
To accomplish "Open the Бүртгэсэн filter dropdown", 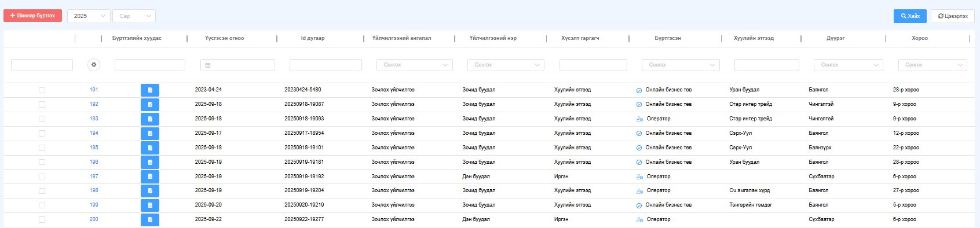I will [x=681, y=65].
